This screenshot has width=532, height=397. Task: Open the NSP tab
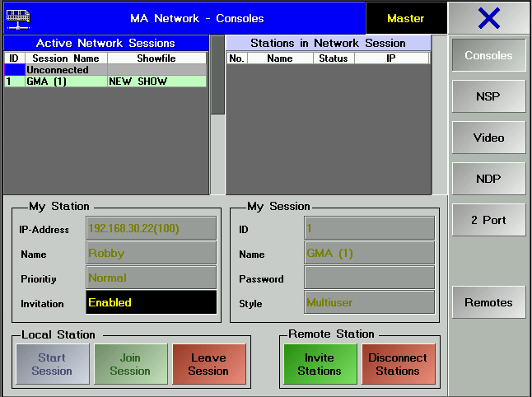(488, 96)
